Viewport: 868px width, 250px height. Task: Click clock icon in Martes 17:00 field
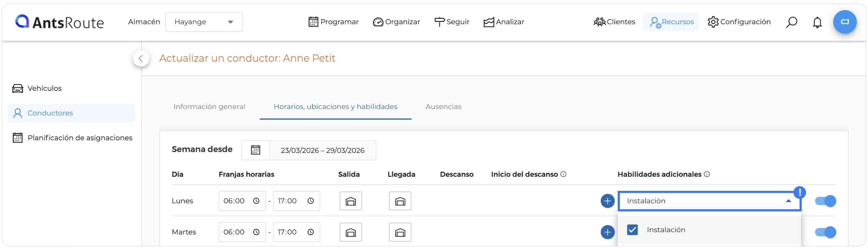pos(310,232)
